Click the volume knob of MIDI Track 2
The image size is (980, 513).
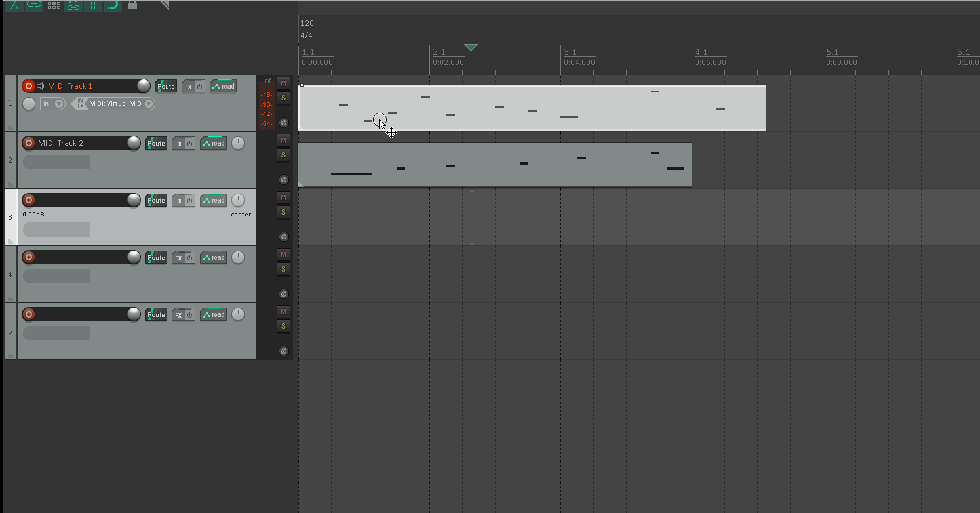pos(134,143)
